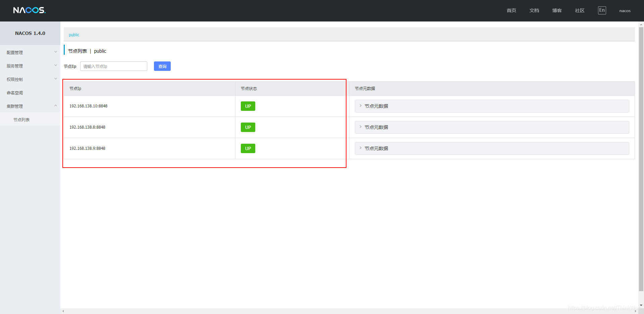Click UP status for 192.168.138.9:8848

(248, 148)
